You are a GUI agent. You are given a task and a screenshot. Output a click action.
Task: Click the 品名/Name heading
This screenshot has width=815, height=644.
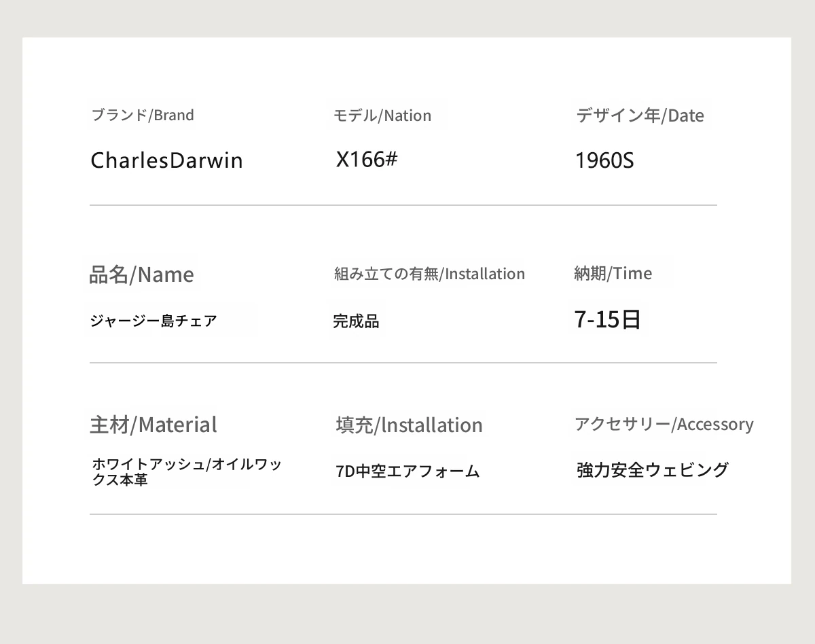141,274
